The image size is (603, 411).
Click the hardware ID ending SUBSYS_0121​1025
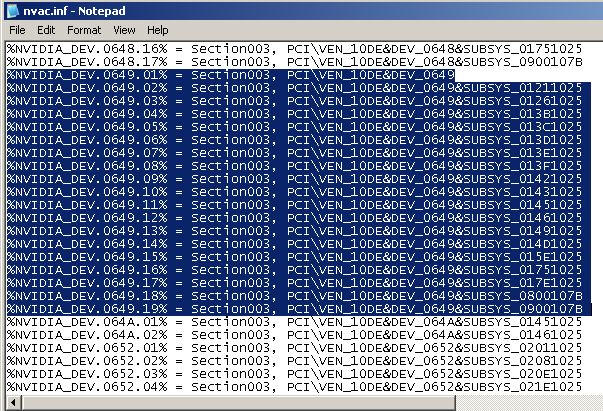click(435, 88)
